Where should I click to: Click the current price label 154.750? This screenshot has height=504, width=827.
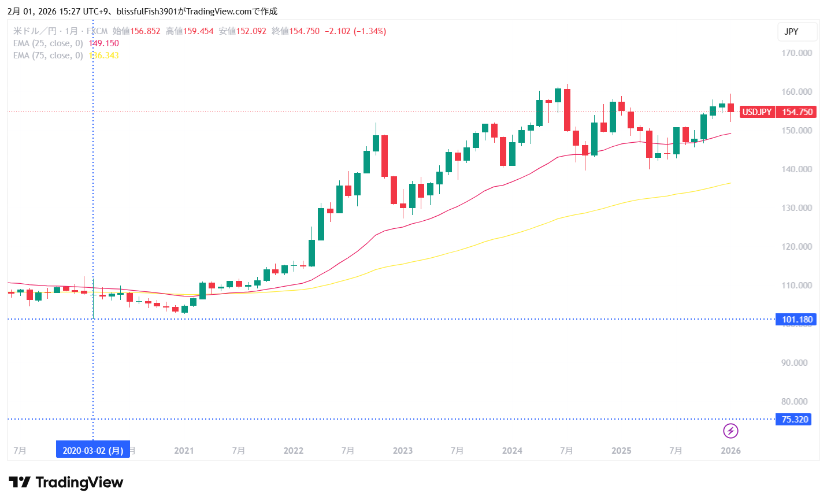click(x=797, y=112)
